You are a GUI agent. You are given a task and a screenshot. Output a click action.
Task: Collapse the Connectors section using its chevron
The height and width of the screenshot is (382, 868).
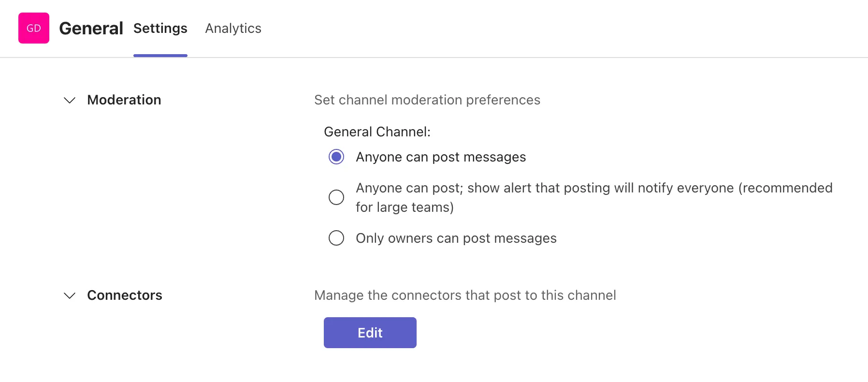click(x=70, y=295)
